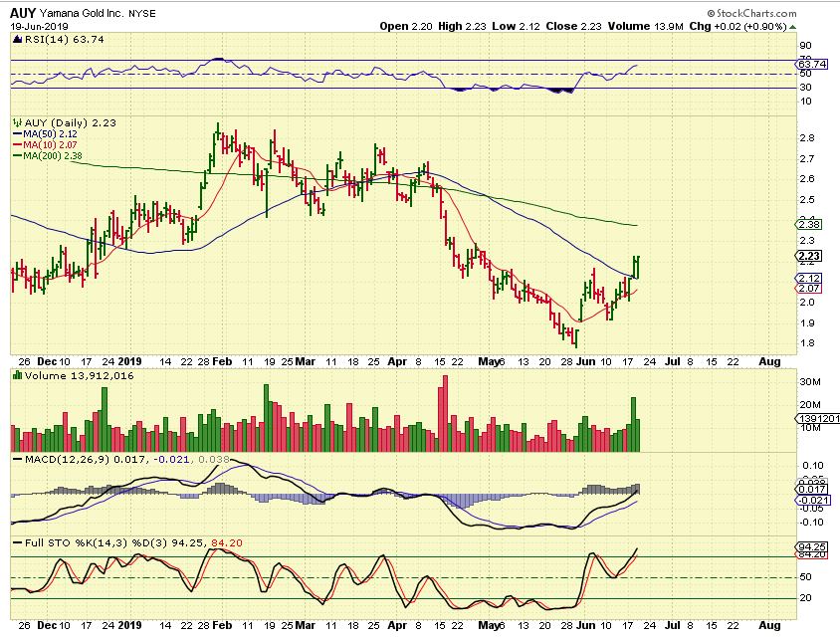Click the RSI(14) 63.74 indicator label
Screen dimensions: 840x638
coord(65,39)
